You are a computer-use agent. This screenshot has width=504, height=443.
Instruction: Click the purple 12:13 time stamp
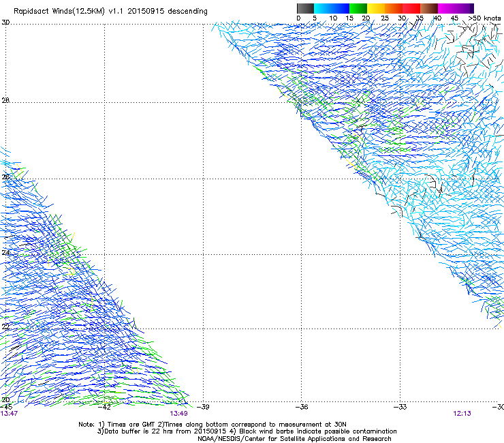462,414
